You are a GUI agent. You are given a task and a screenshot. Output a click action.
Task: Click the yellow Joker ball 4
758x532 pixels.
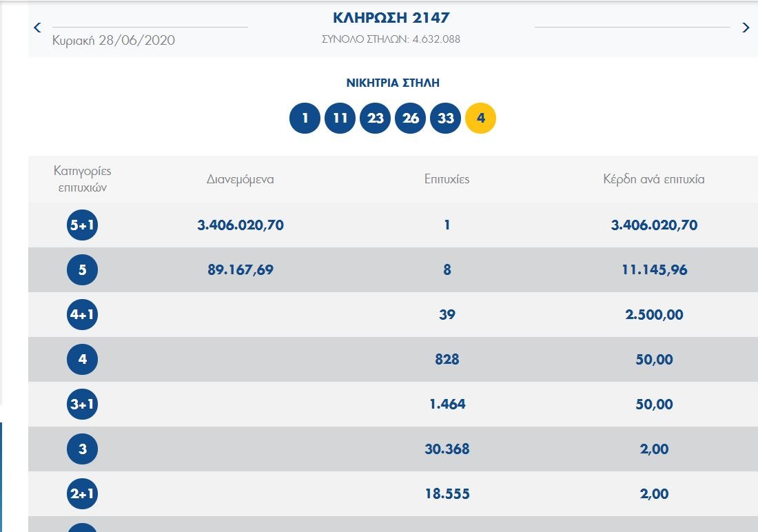point(481,119)
